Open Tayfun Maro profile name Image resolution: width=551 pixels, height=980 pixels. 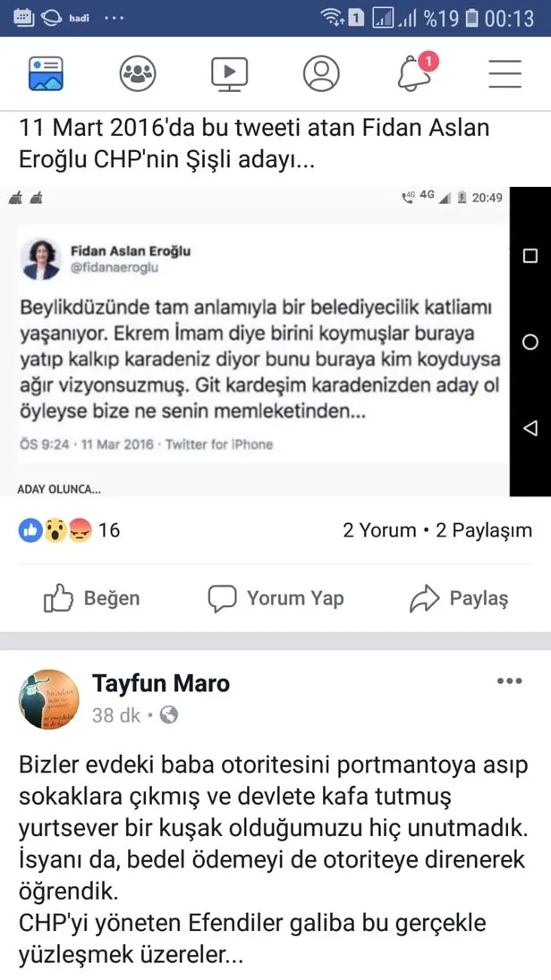tap(161, 684)
